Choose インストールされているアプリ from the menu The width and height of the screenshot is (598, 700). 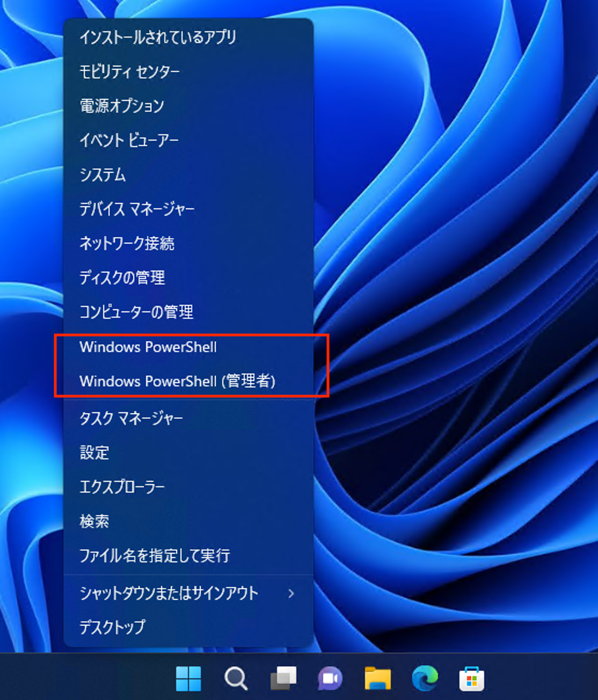coord(158,37)
